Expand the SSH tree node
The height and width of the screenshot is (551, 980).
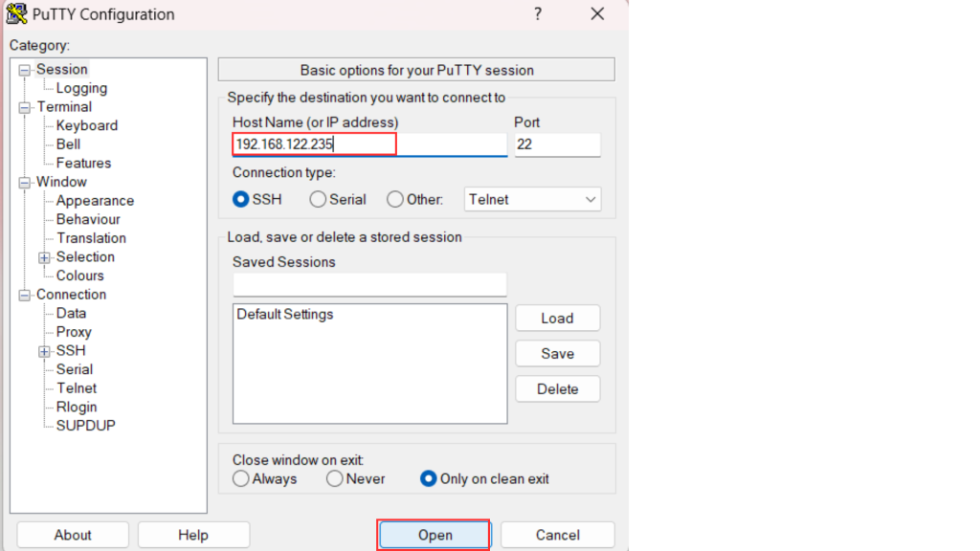click(x=44, y=351)
